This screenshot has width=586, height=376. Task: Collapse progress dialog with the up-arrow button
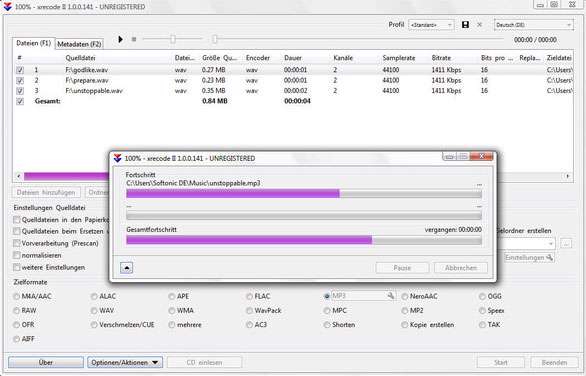pyautogui.click(x=127, y=268)
